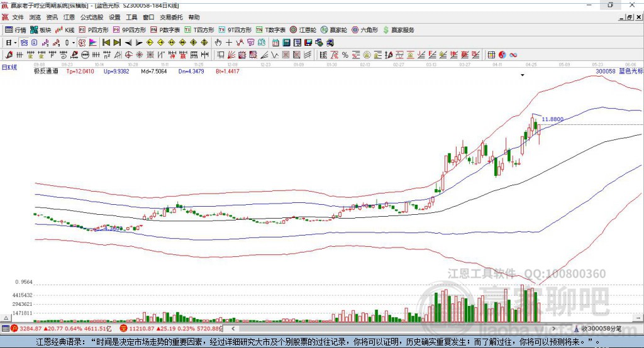Open the 赢家轮 wheel tool
The height and width of the screenshot is (348, 644).
tap(333, 30)
